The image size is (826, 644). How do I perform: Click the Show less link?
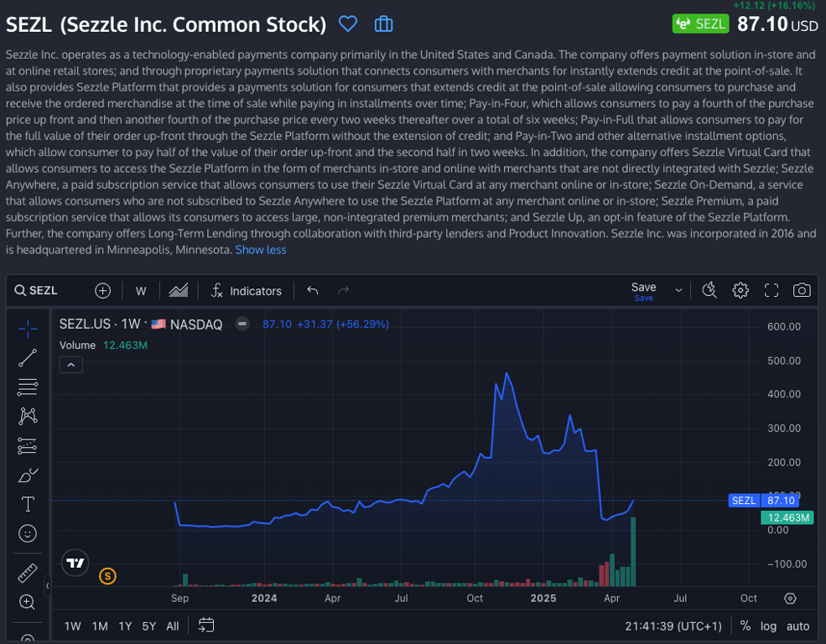click(x=261, y=250)
